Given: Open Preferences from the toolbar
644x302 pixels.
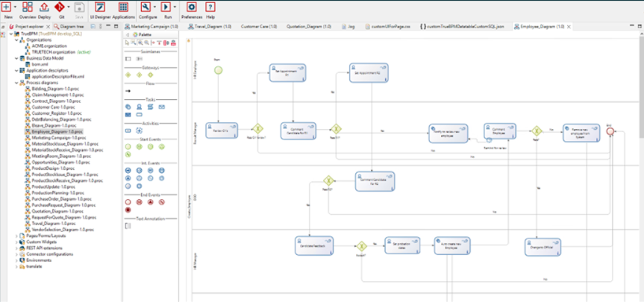Looking at the screenshot, I should tap(191, 9).
